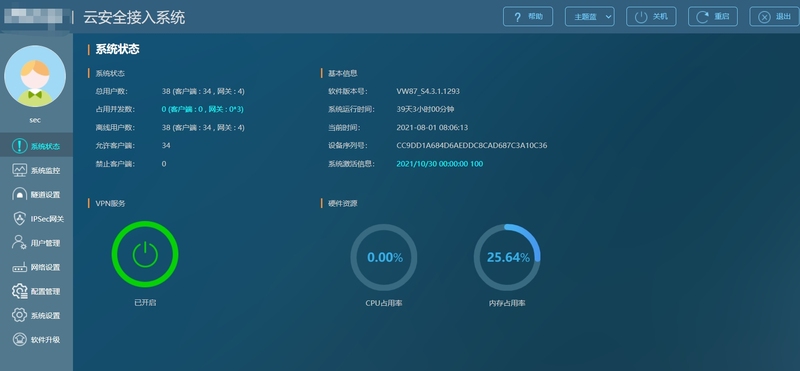This screenshot has width=800, height=371.
Task: Open the 网络设置 router icon
Action: coord(19,267)
